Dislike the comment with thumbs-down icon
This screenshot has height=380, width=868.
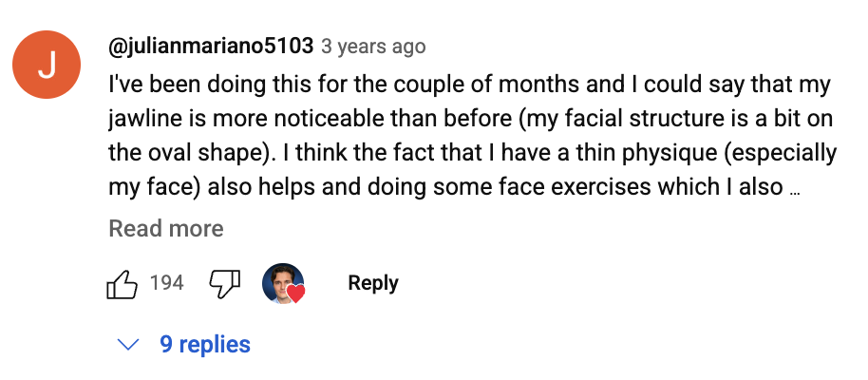224,284
